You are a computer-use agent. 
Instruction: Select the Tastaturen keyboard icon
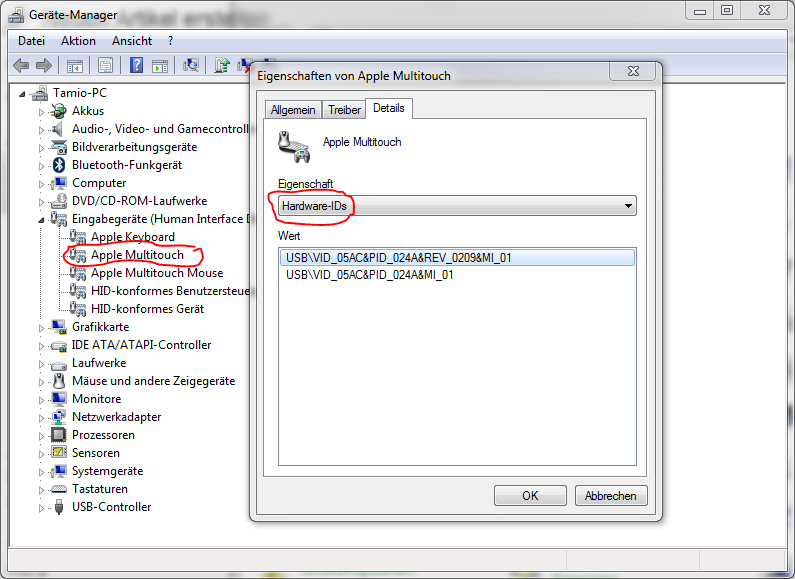(x=59, y=489)
